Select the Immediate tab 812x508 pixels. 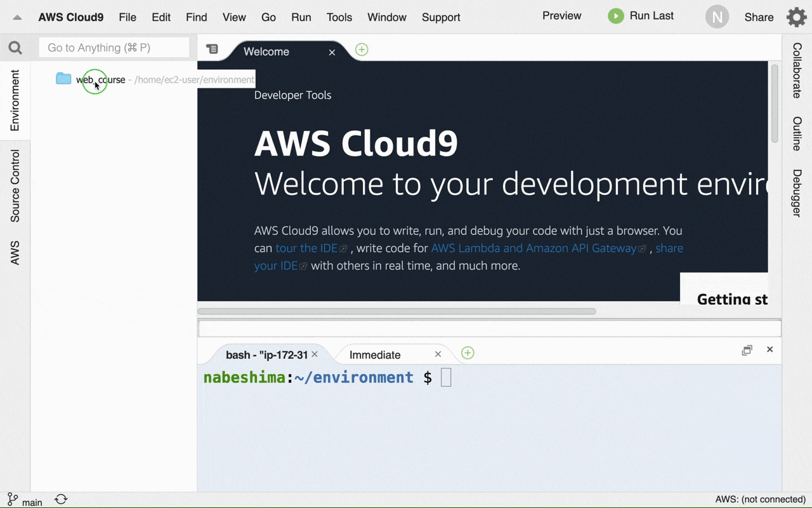pyautogui.click(x=375, y=355)
